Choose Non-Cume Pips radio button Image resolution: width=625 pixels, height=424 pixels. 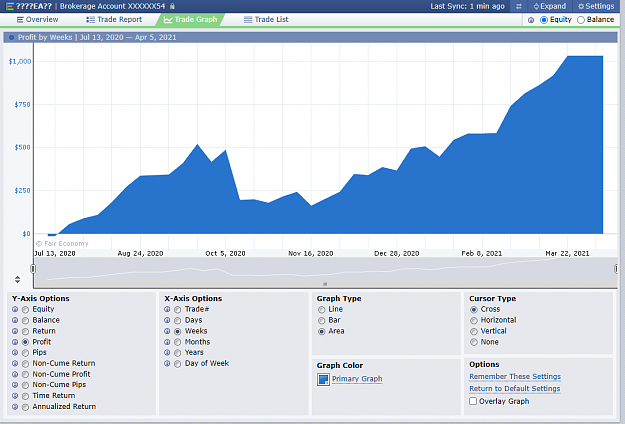[x=26, y=385]
